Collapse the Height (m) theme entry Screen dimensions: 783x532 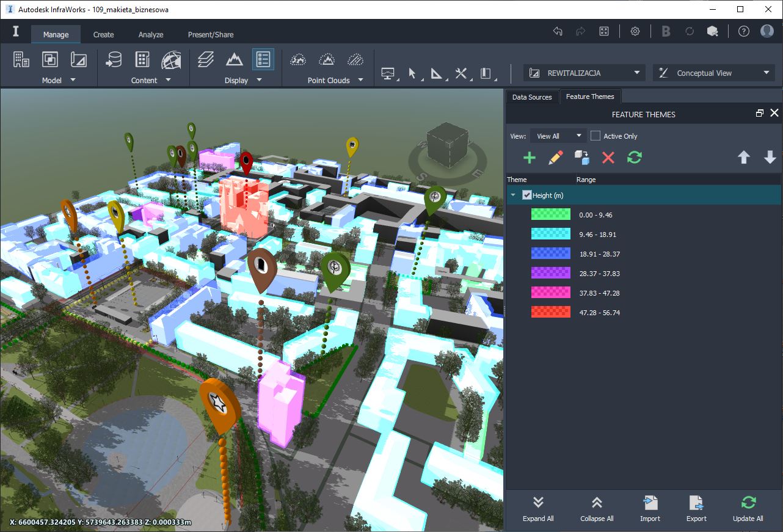point(513,195)
